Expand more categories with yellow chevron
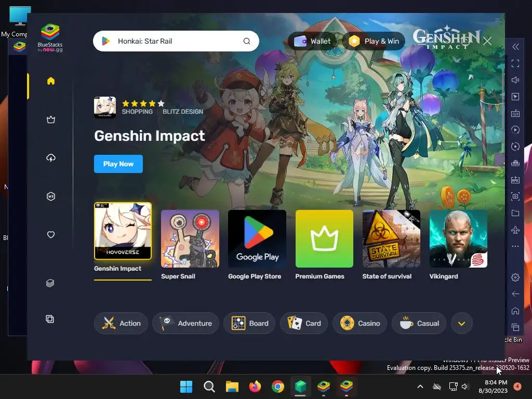 (461, 323)
